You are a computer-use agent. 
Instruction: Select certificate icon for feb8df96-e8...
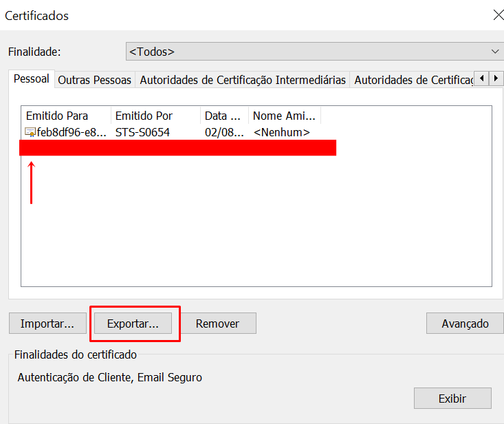tap(30, 132)
